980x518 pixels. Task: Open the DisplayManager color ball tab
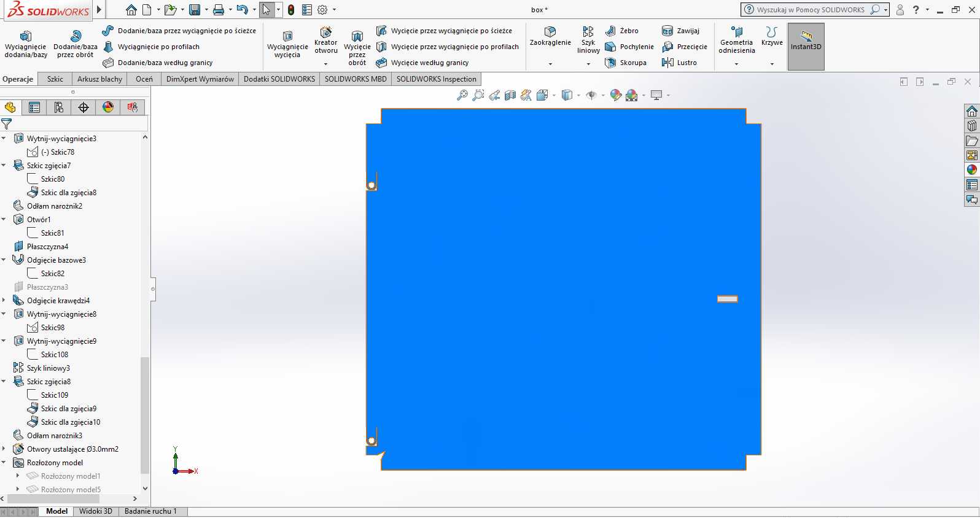(x=108, y=107)
